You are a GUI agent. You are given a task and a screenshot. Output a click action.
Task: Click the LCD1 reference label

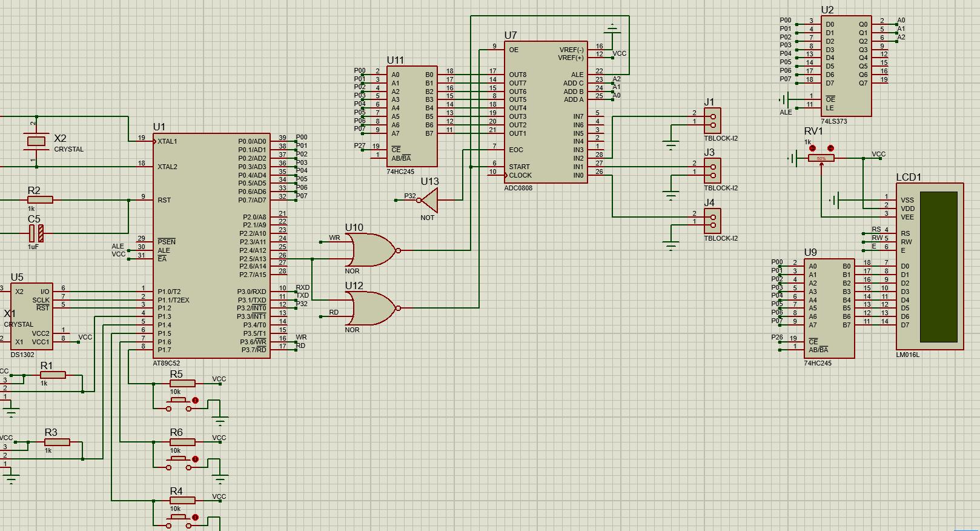pos(909,177)
